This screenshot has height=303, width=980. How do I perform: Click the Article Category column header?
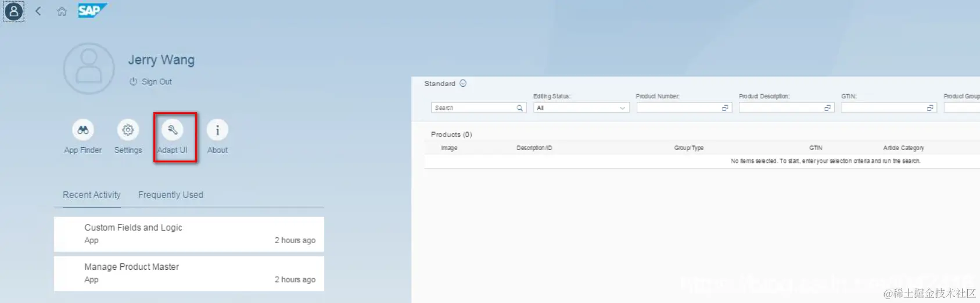903,148
